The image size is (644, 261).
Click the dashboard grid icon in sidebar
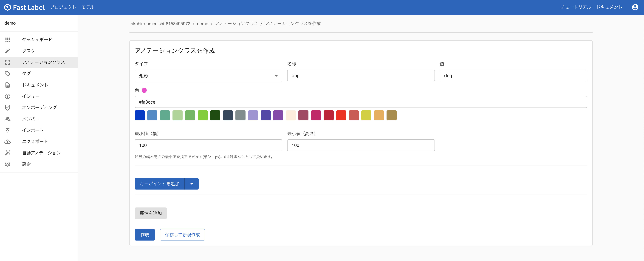tap(8, 40)
